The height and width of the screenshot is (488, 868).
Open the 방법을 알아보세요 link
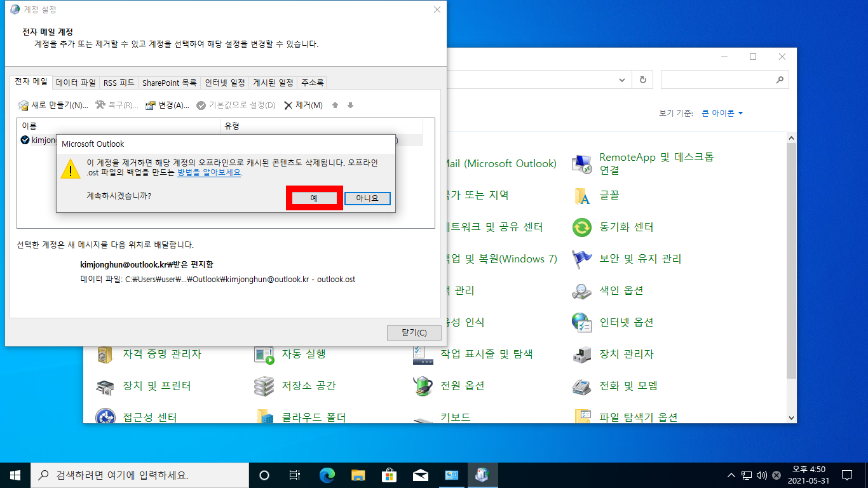click(209, 172)
